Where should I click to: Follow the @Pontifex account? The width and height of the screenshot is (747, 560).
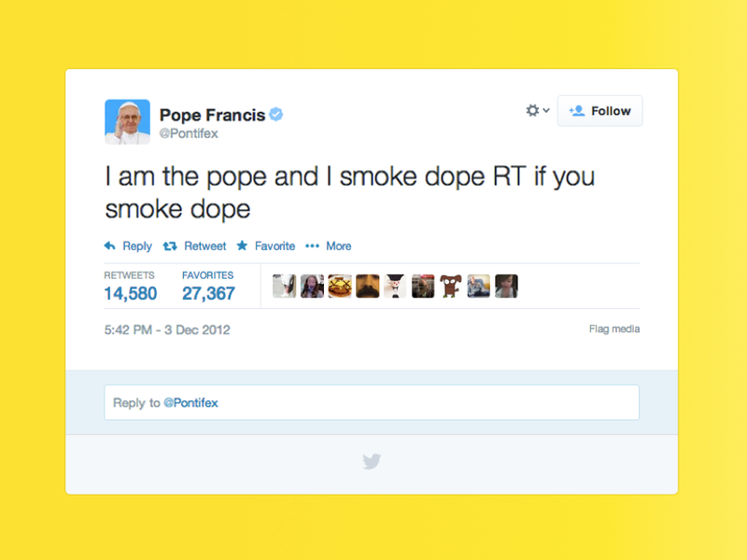(599, 111)
